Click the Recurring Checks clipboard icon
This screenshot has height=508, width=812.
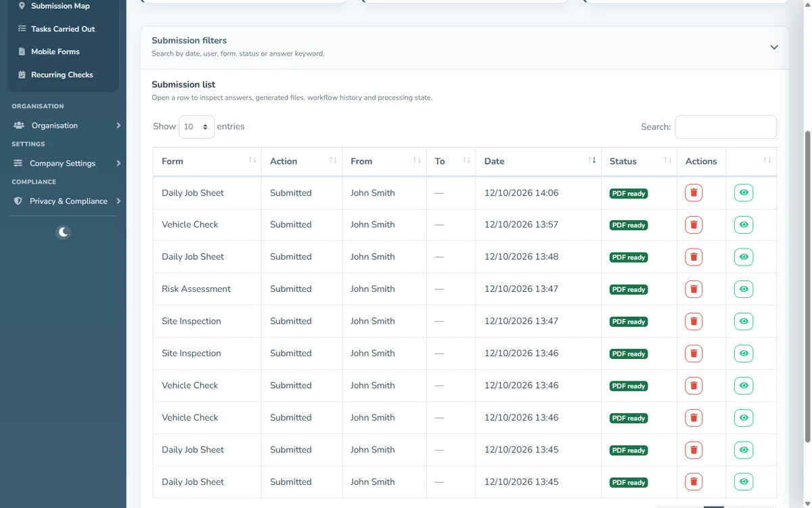22,75
